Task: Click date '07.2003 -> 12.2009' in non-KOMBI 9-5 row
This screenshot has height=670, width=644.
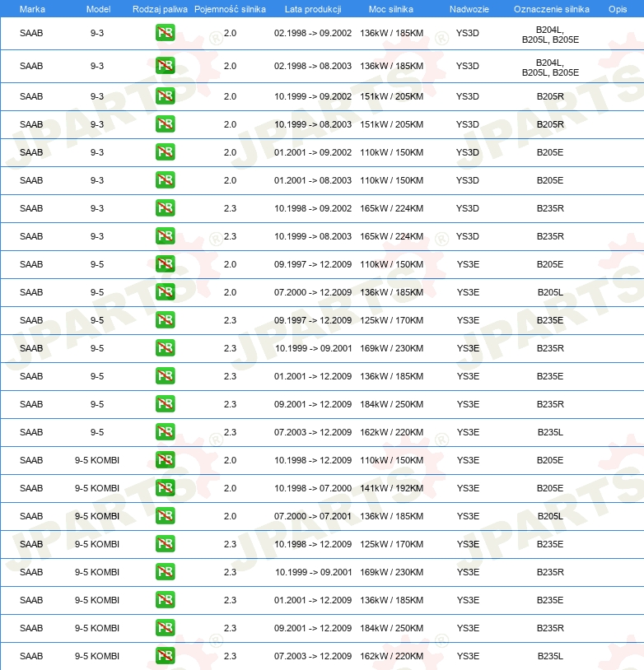Action: coord(313,432)
